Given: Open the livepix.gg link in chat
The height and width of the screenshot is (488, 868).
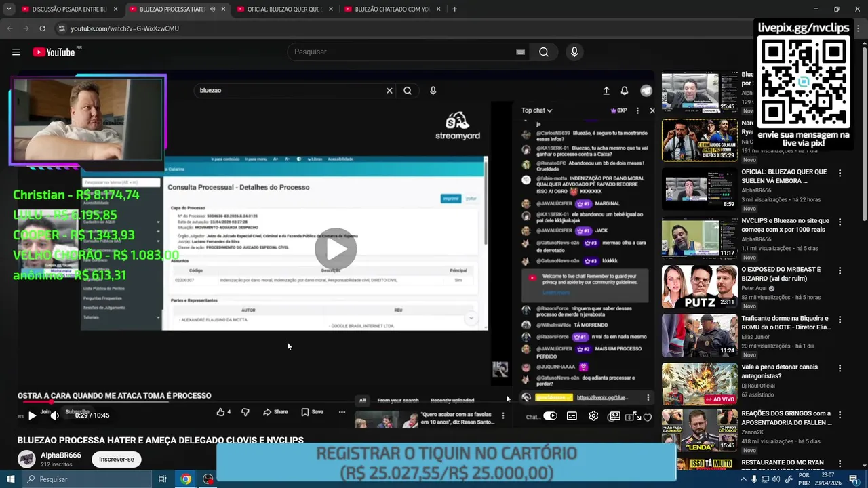Looking at the screenshot, I should pyautogui.click(x=602, y=397).
